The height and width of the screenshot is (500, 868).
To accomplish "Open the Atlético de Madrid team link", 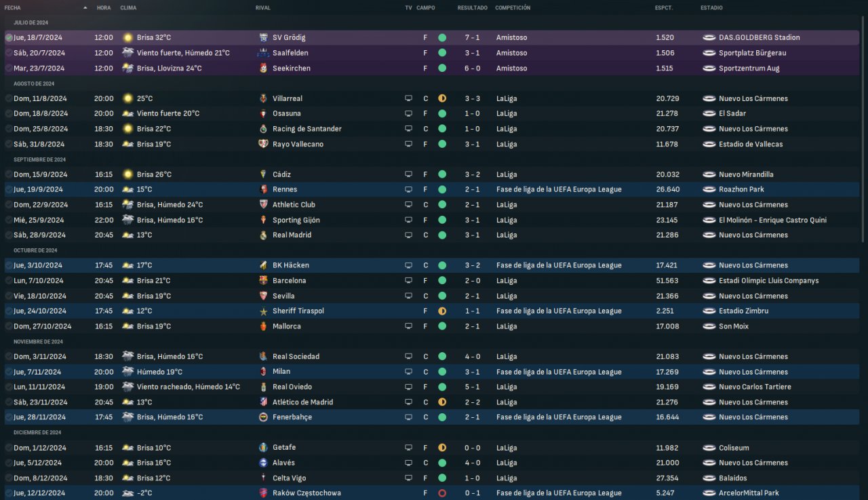I will pos(302,402).
